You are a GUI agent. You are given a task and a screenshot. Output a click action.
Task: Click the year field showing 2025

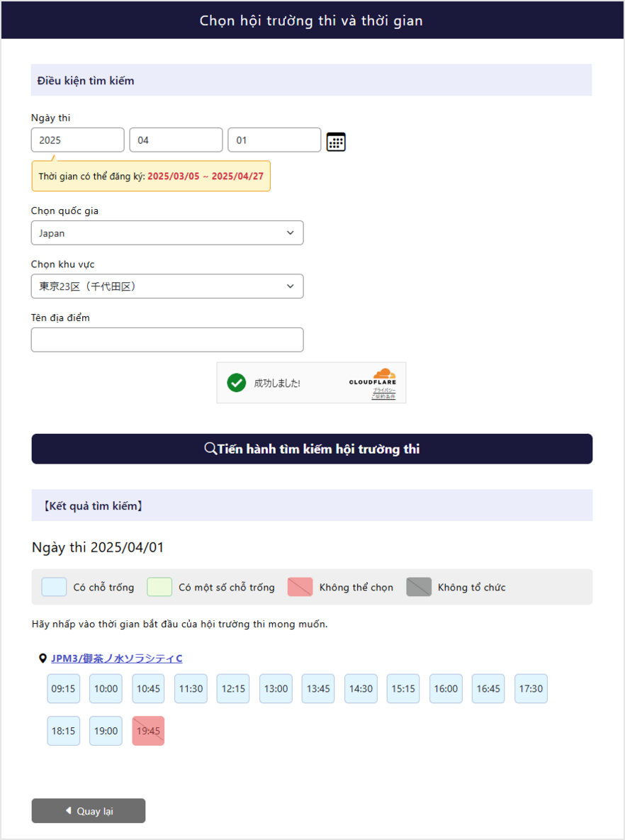78,140
